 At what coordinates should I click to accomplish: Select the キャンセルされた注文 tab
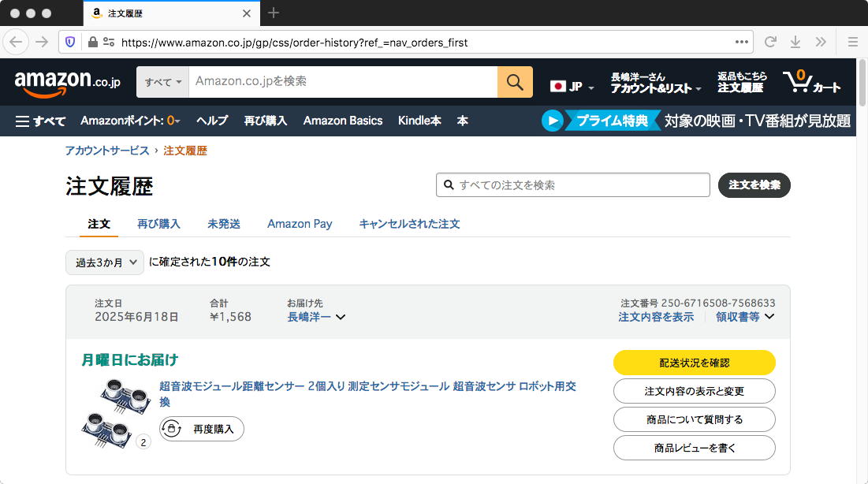tap(409, 224)
